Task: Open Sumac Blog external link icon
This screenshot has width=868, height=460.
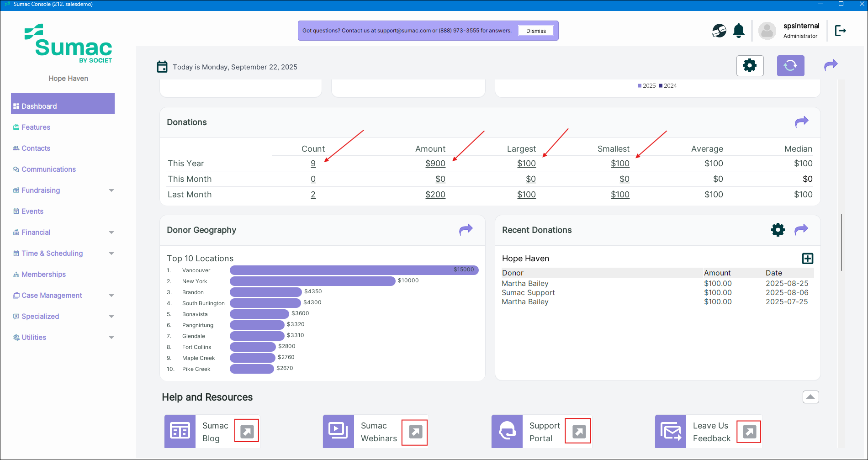Action: point(247,431)
